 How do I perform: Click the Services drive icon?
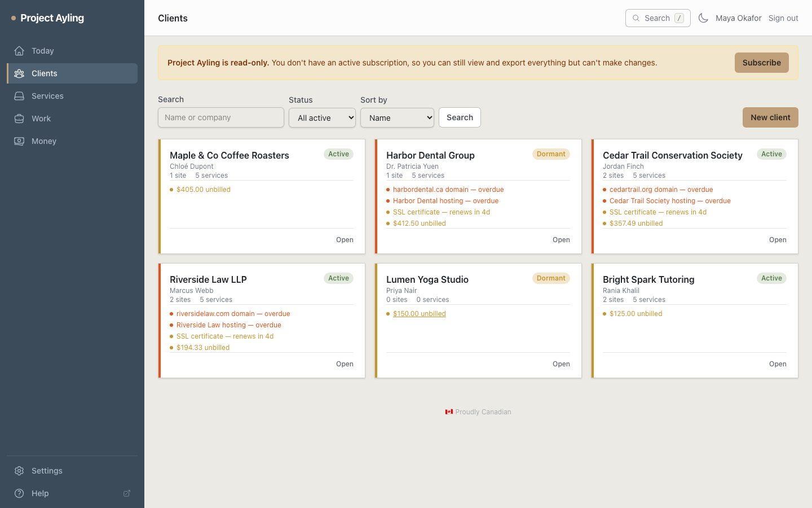click(19, 96)
